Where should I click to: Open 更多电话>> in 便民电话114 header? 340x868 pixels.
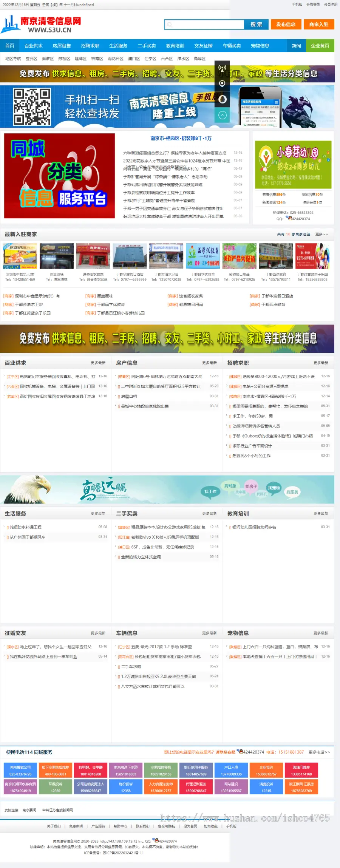coord(319,752)
